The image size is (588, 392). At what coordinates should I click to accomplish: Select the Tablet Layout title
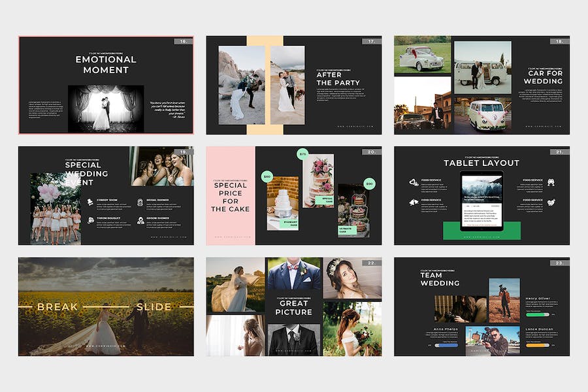coord(482,163)
